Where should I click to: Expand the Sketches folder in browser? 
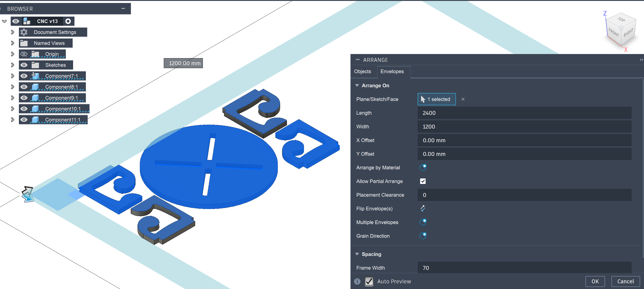(x=13, y=65)
